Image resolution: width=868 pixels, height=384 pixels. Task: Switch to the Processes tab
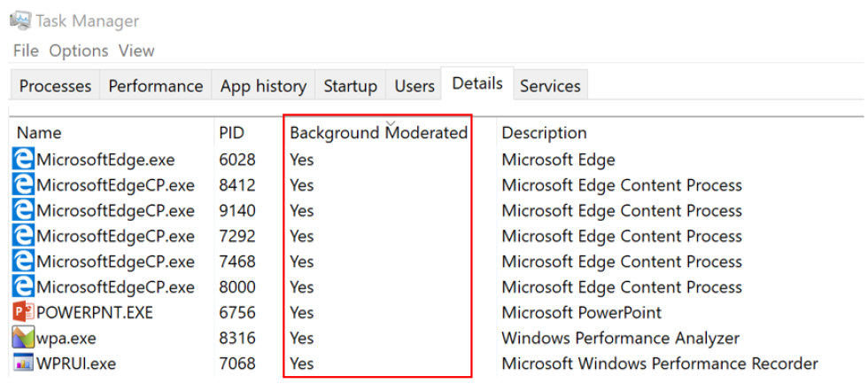pos(55,86)
